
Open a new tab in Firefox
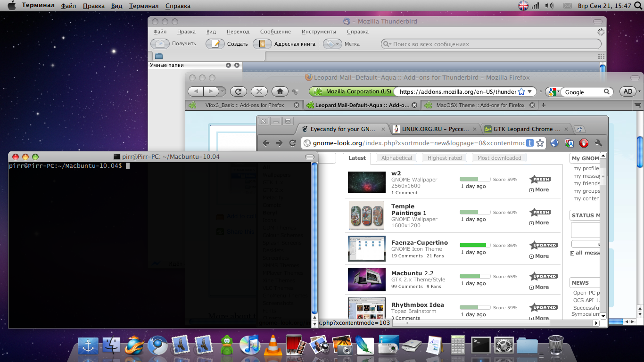544,105
